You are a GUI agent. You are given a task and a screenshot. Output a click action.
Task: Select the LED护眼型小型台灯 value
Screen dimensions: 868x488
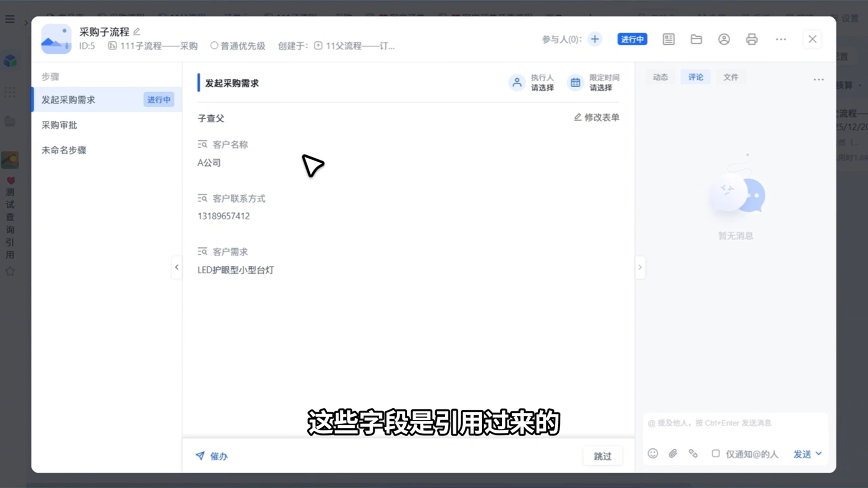tap(236, 270)
